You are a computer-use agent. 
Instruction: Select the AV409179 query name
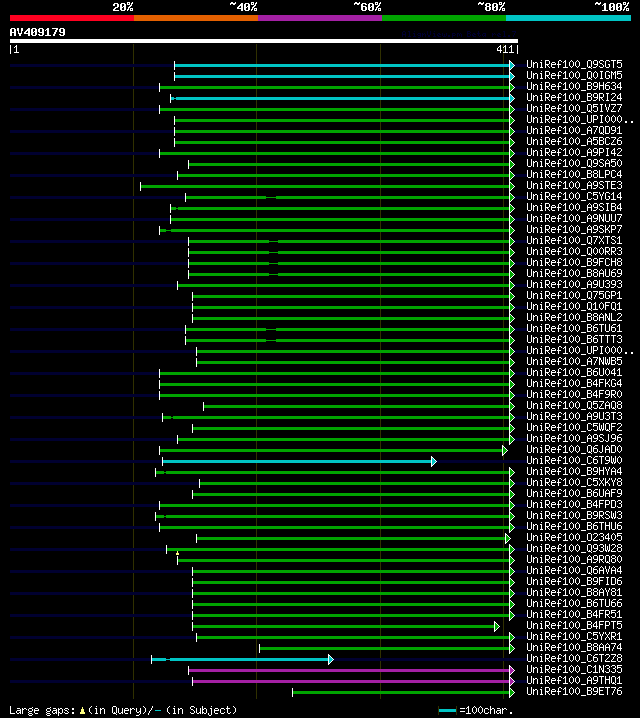38,32
